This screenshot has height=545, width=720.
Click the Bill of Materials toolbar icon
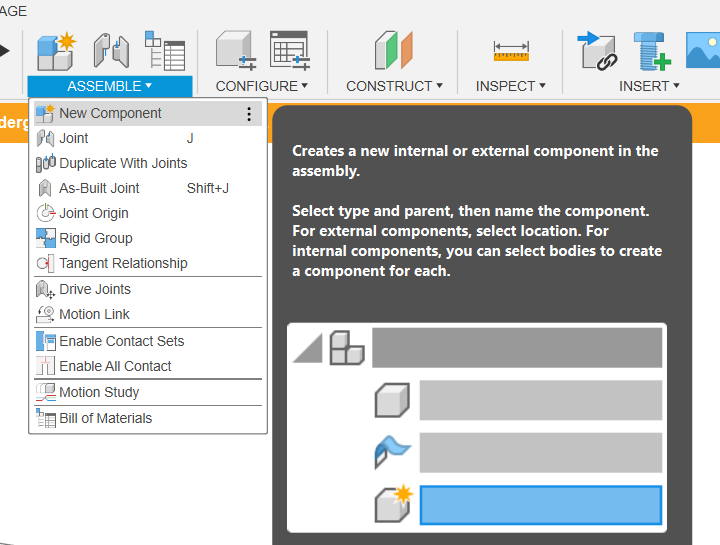(165, 51)
